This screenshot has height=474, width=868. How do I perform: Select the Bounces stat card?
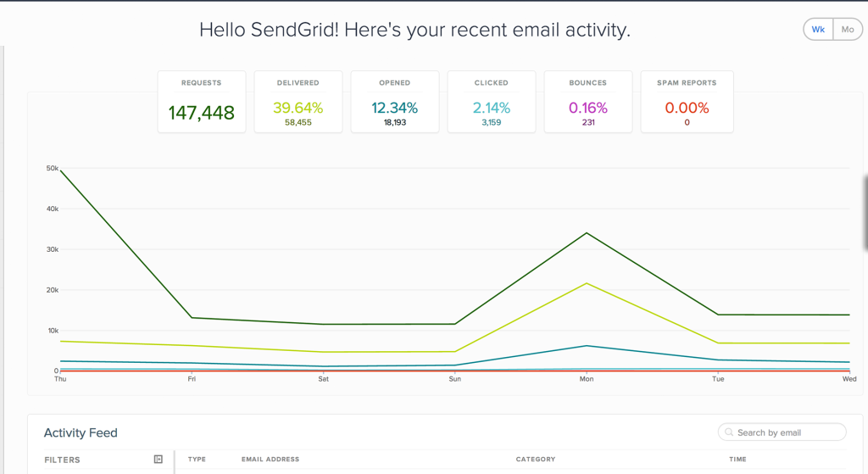(x=588, y=102)
